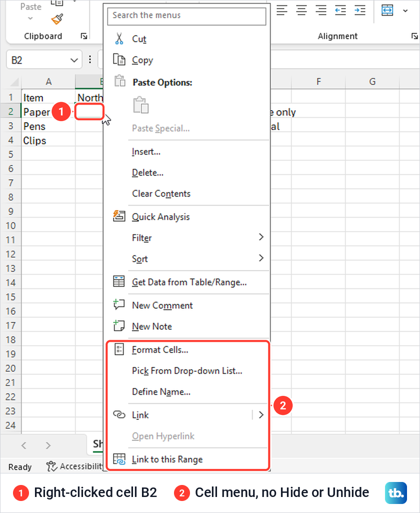Expand the Paste dropdown arrow
This screenshot has height=513, width=420.
[x=30, y=19]
